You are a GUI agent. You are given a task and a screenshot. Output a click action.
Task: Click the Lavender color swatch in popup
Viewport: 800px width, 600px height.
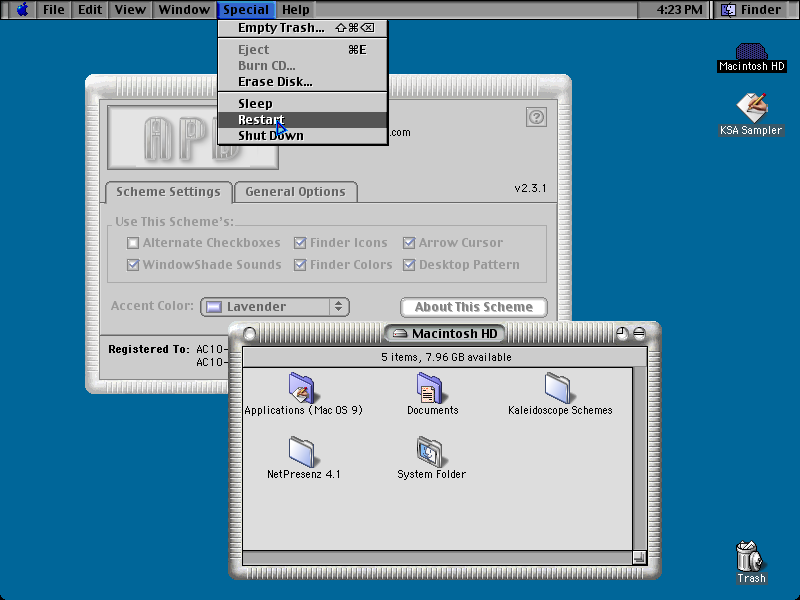pos(214,307)
